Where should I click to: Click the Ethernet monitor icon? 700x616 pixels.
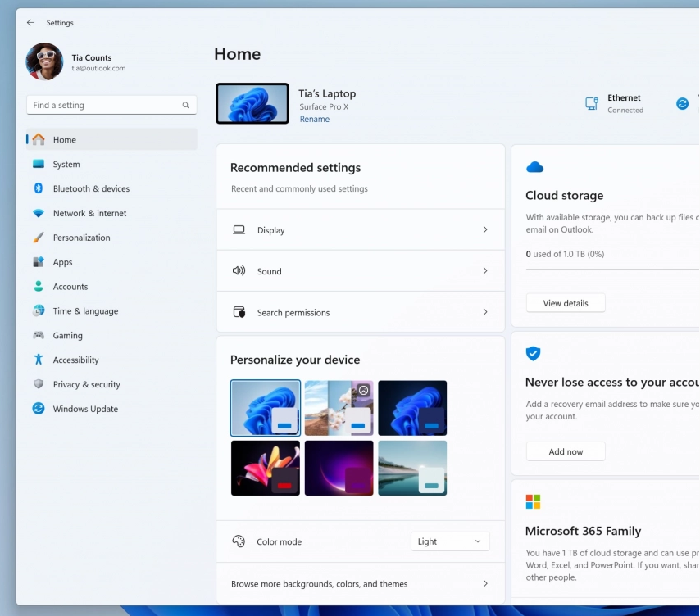(x=592, y=103)
